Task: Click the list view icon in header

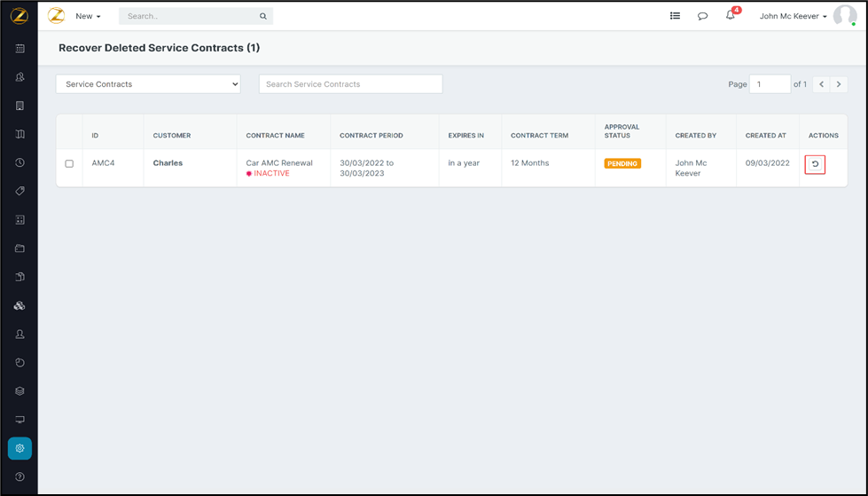Action: point(675,16)
